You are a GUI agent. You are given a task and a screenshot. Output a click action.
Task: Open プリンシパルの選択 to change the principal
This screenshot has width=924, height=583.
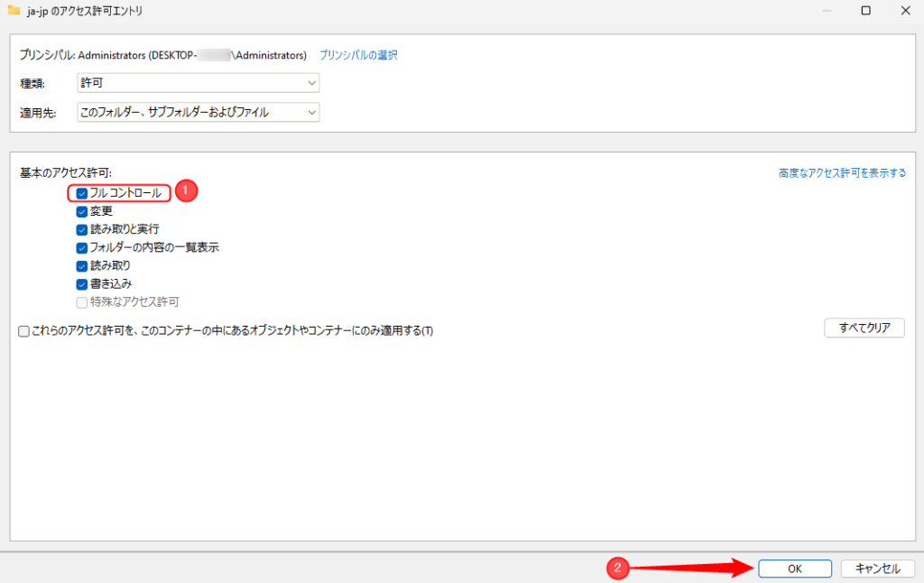pyautogui.click(x=359, y=54)
